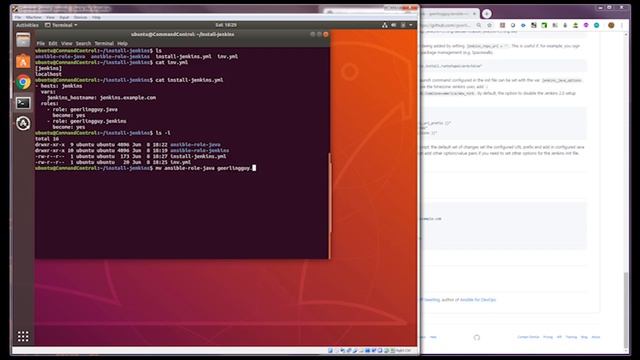This screenshot has height=360, width=640.
Task: Open Ubuntu Software from the dock
Action: [23, 61]
